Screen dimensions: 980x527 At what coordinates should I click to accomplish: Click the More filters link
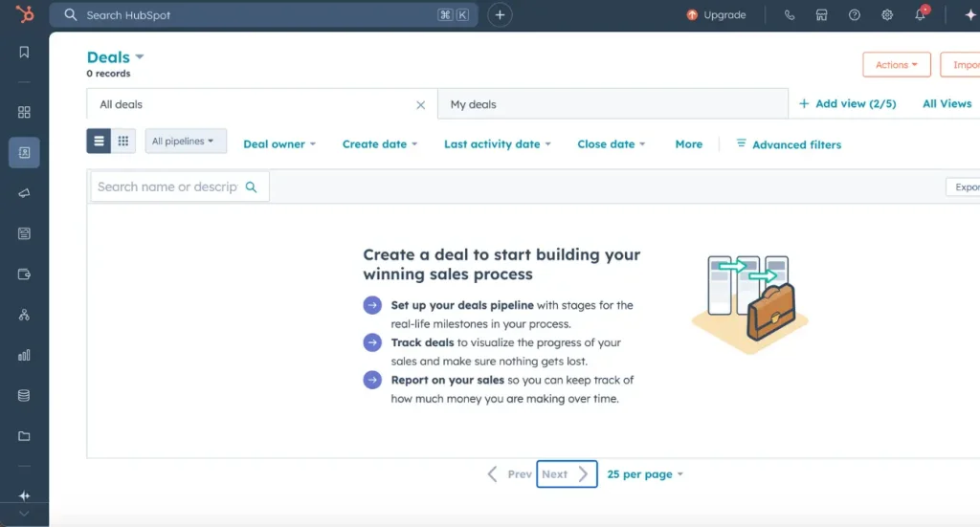tap(689, 144)
